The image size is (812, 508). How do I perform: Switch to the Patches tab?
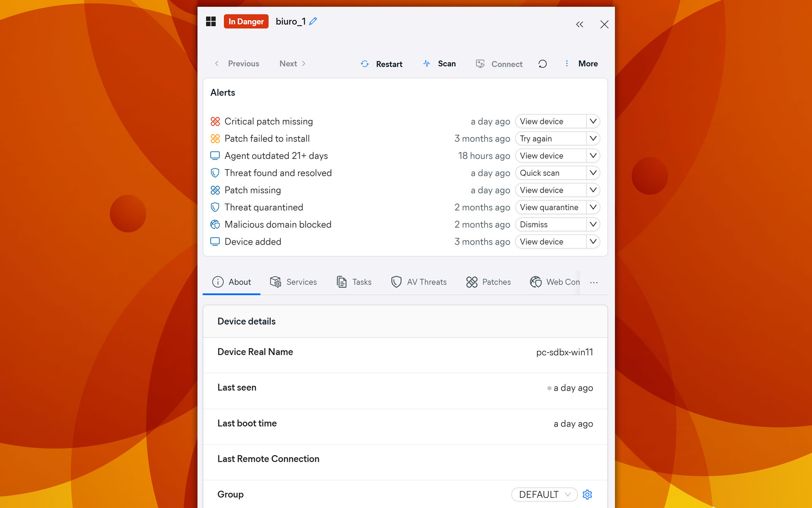488,282
